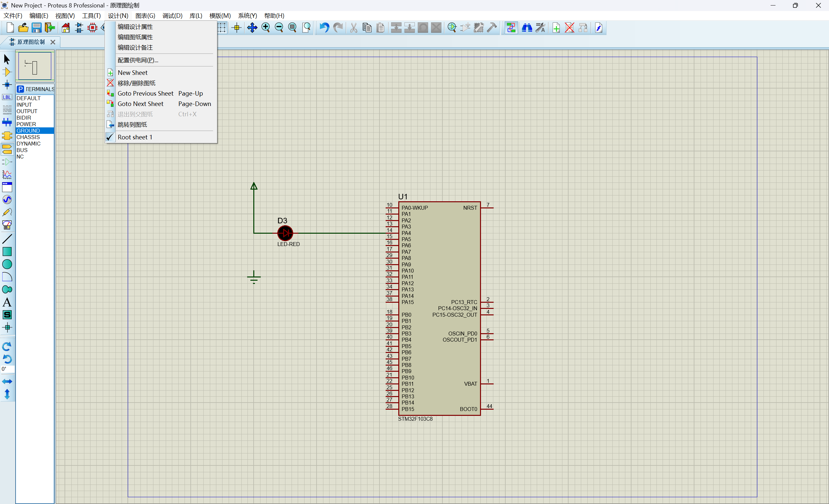
Task: Create a new project with the blank page icon
Action: [x=10, y=28]
